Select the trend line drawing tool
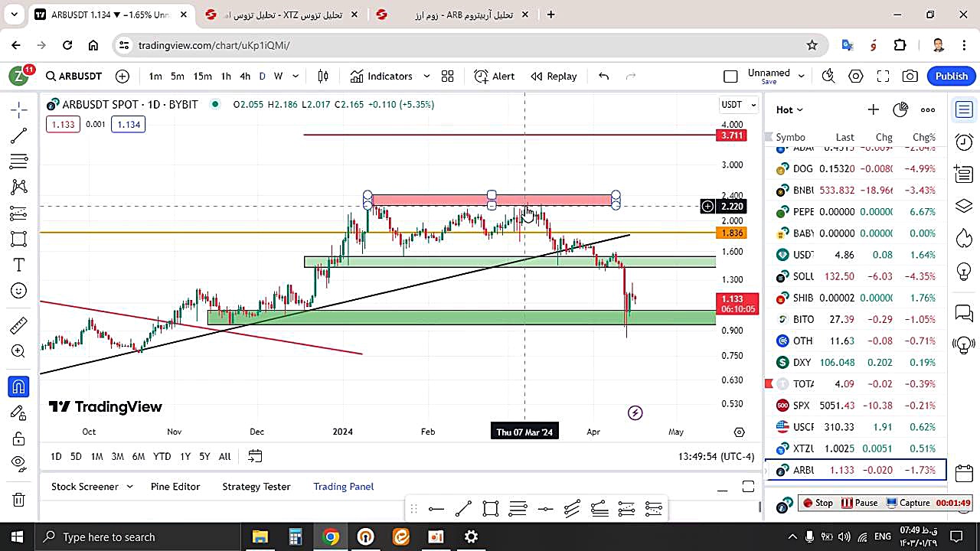980x551 pixels. coord(19,136)
